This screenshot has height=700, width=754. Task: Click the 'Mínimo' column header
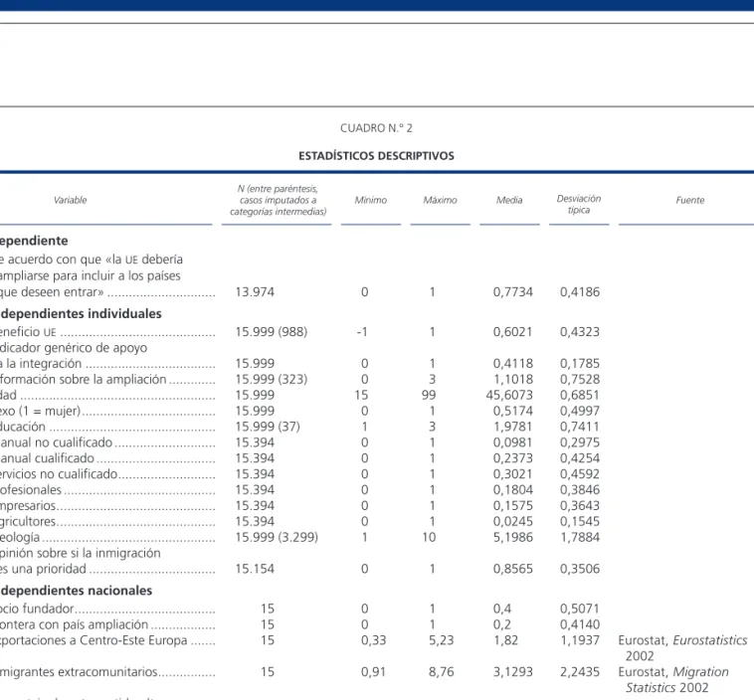(371, 200)
